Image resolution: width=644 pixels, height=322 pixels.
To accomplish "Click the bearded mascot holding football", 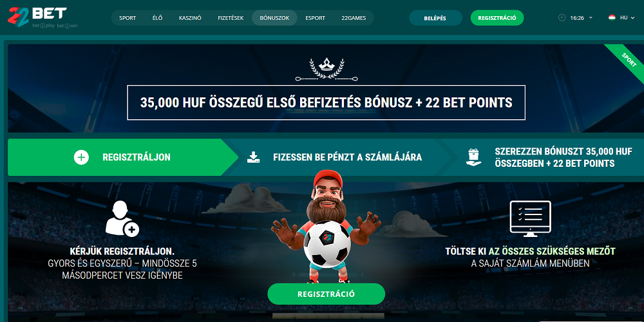I will pyautogui.click(x=326, y=226).
